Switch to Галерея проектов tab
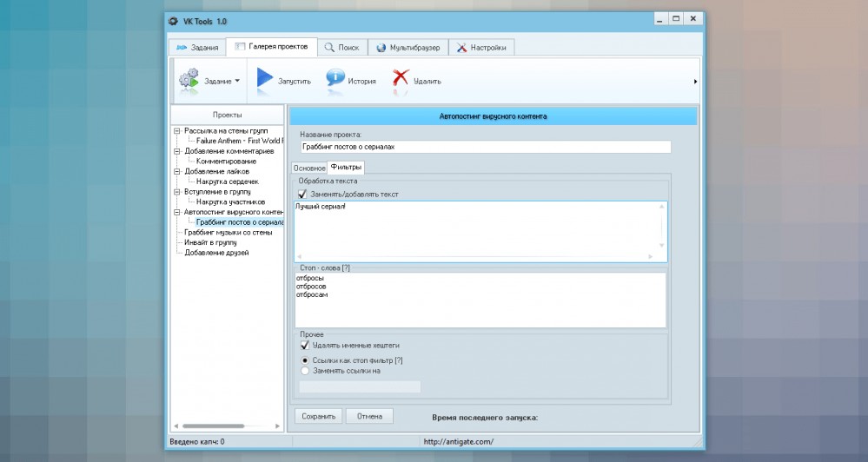Image resolution: width=868 pixels, height=462 pixels. [x=272, y=47]
